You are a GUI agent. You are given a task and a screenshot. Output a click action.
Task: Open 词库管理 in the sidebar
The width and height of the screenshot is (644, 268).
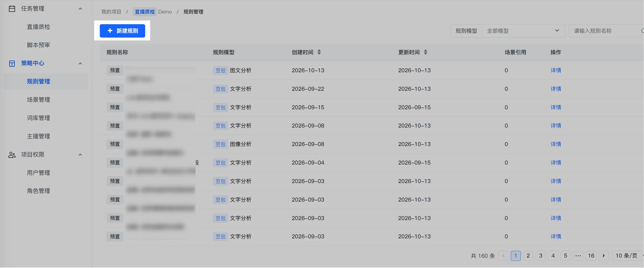[38, 118]
